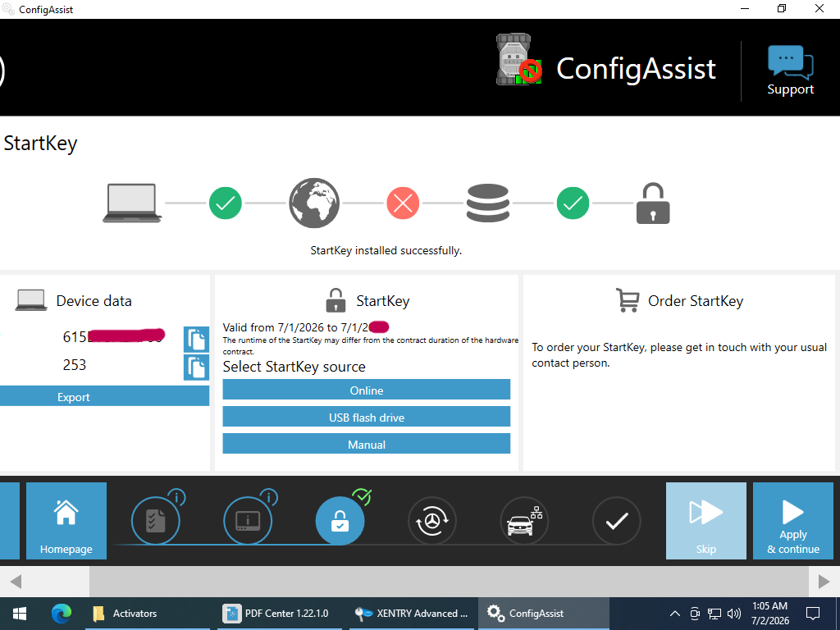The image size is (840, 630).
Task: Go to the update steering-wheel step
Action: [431, 521]
